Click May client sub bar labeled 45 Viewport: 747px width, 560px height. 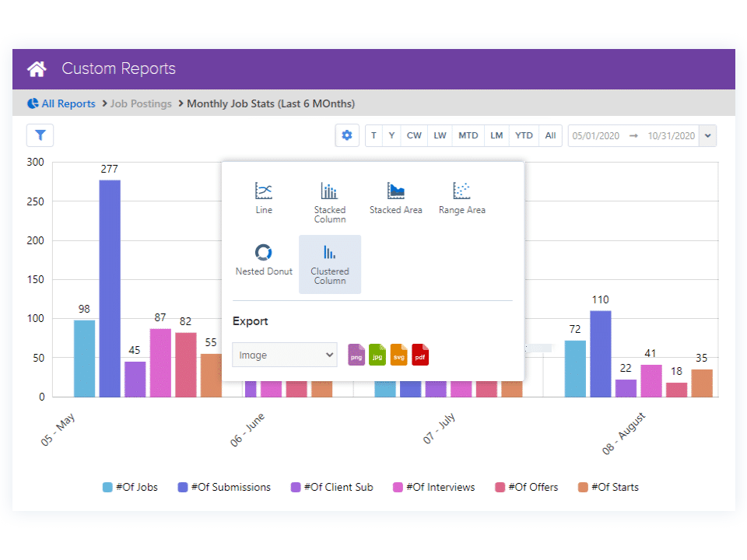point(135,380)
